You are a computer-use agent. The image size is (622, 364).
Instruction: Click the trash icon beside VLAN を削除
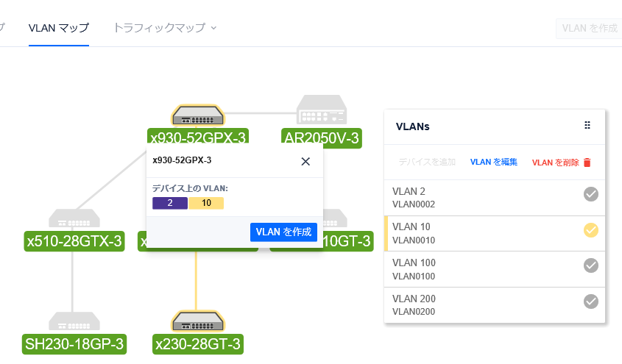587,163
